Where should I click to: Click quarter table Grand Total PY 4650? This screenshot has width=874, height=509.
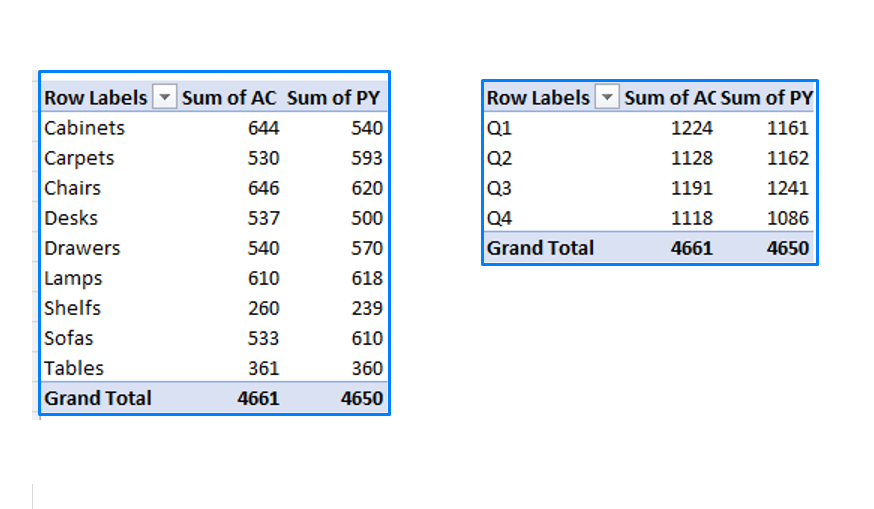pyautogui.click(x=788, y=248)
